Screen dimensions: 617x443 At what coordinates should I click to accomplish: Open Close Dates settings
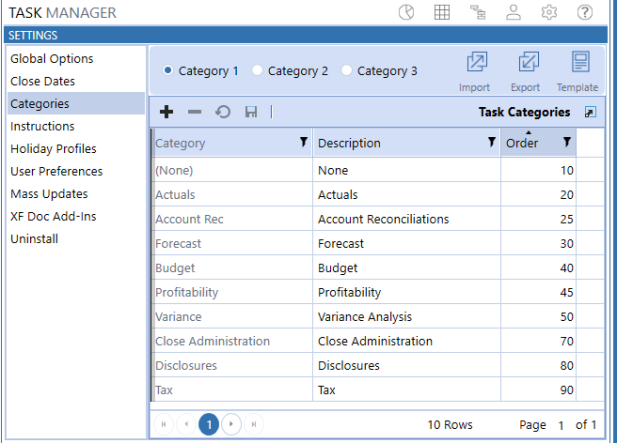(76, 81)
